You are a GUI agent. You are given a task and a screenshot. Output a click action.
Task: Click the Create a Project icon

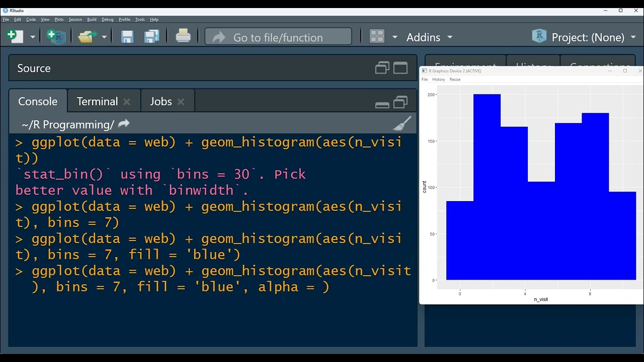pyautogui.click(x=56, y=37)
